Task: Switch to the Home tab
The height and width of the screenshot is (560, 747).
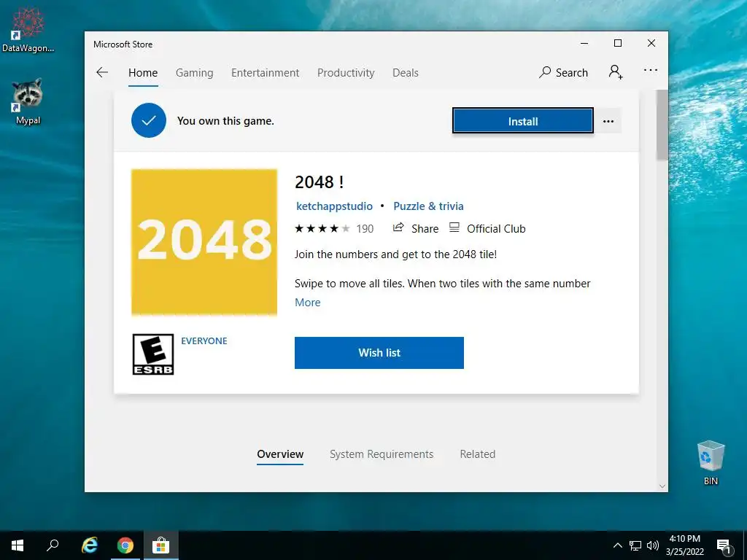Action: pyautogui.click(x=143, y=73)
